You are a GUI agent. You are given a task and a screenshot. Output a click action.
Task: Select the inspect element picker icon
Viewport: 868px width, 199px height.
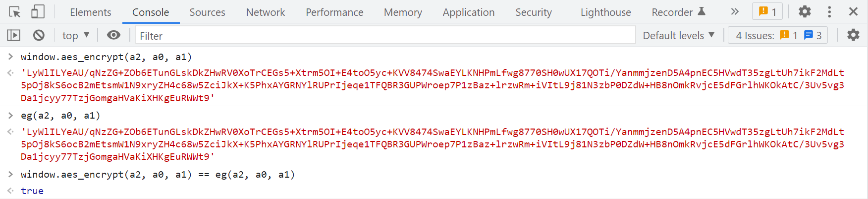pyautogui.click(x=14, y=12)
